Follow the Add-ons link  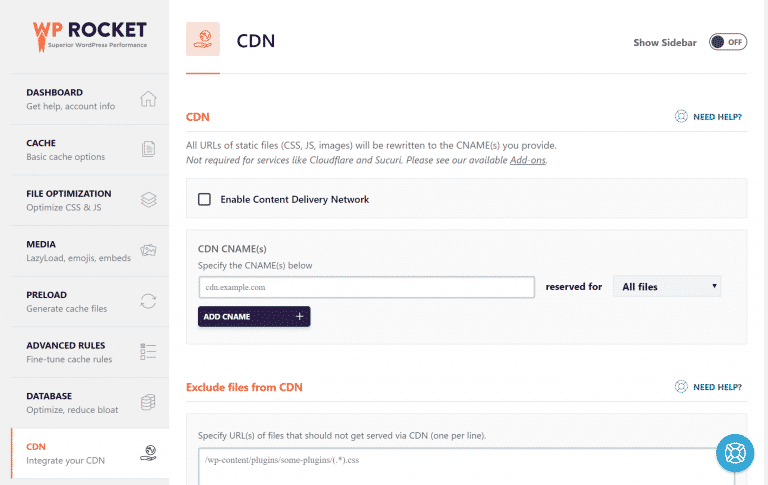[x=527, y=160]
